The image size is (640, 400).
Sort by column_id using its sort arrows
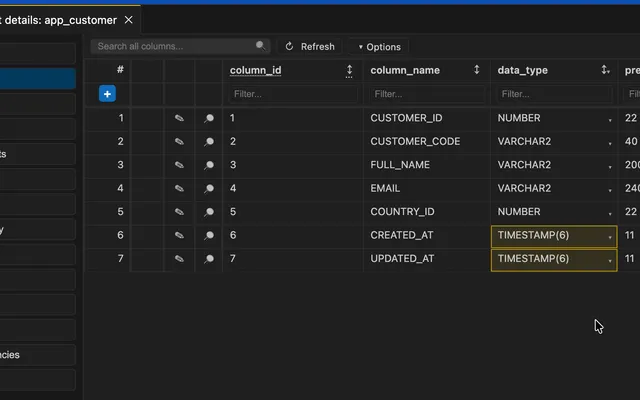pyautogui.click(x=349, y=71)
